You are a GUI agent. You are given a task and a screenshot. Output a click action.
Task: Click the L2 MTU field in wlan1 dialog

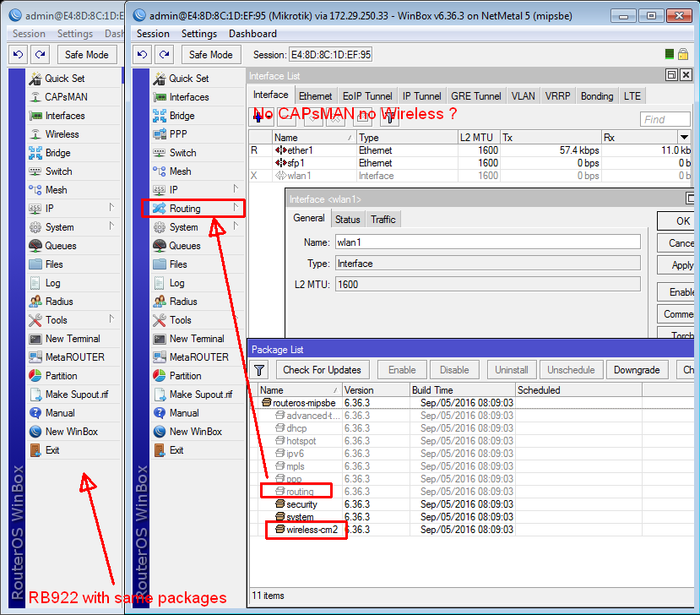487,284
